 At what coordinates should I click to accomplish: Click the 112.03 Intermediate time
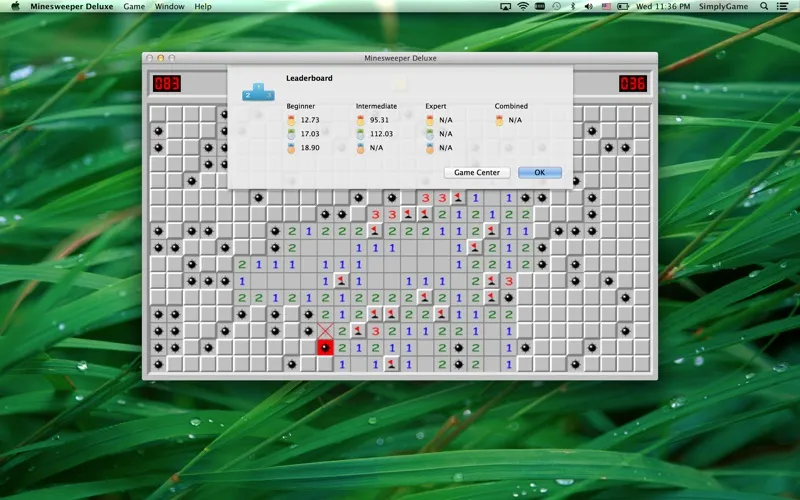(381, 134)
